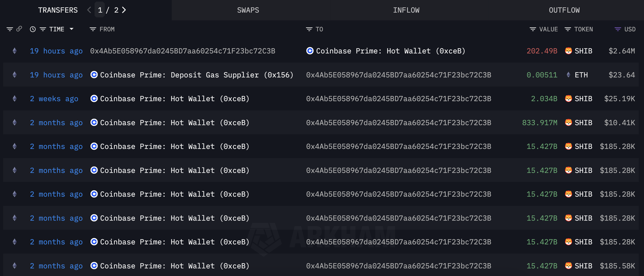Screen dimensions: 644x276
Task: Switch to the SWAPS tab
Action: point(248,10)
